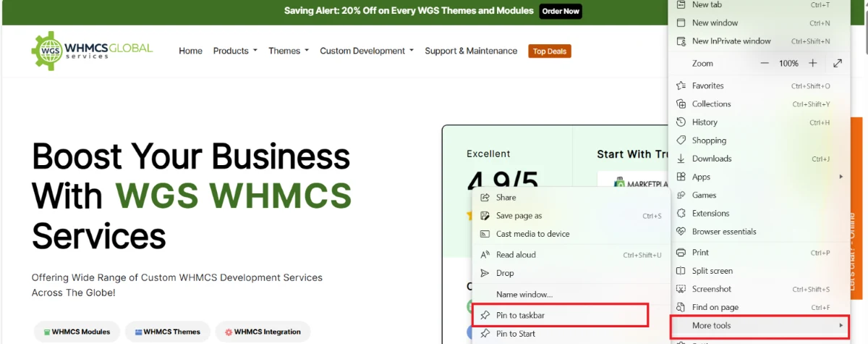Click the Screenshot icon in the menu
This screenshot has height=344, width=868.
pyautogui.click(x=680, y=289)
